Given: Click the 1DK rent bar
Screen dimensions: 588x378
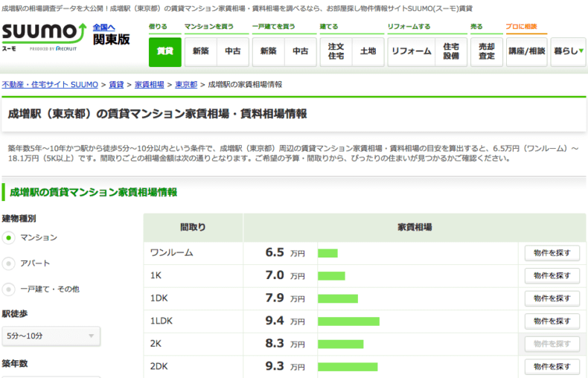Looking at the screenshot, I should coord(338,298).
